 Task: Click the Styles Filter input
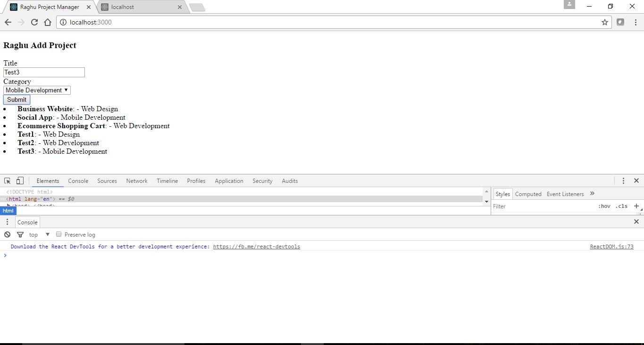[543, 206]
